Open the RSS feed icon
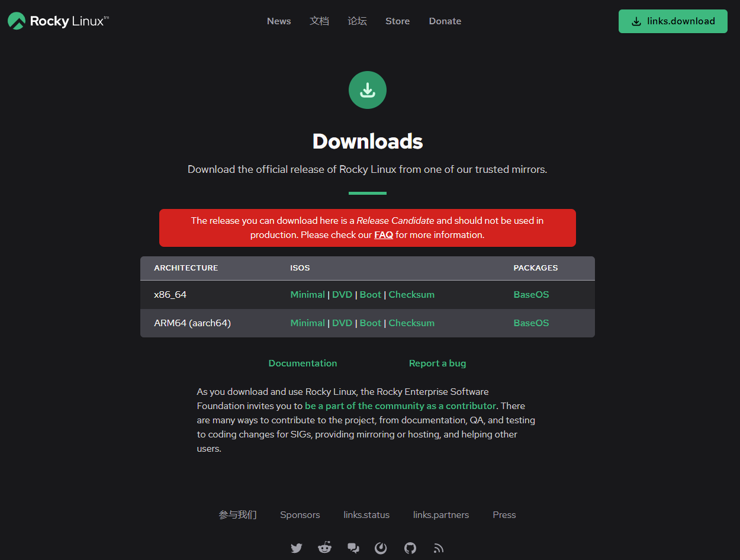This screenshot has height=560, width=740. pos(439,548)
